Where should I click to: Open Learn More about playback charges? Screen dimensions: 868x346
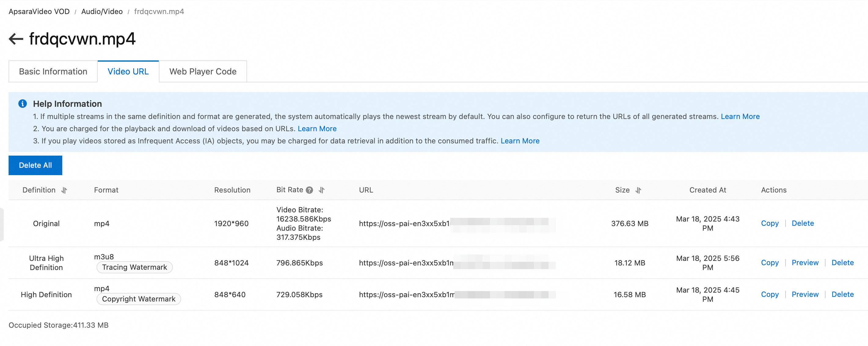(317, 128)
